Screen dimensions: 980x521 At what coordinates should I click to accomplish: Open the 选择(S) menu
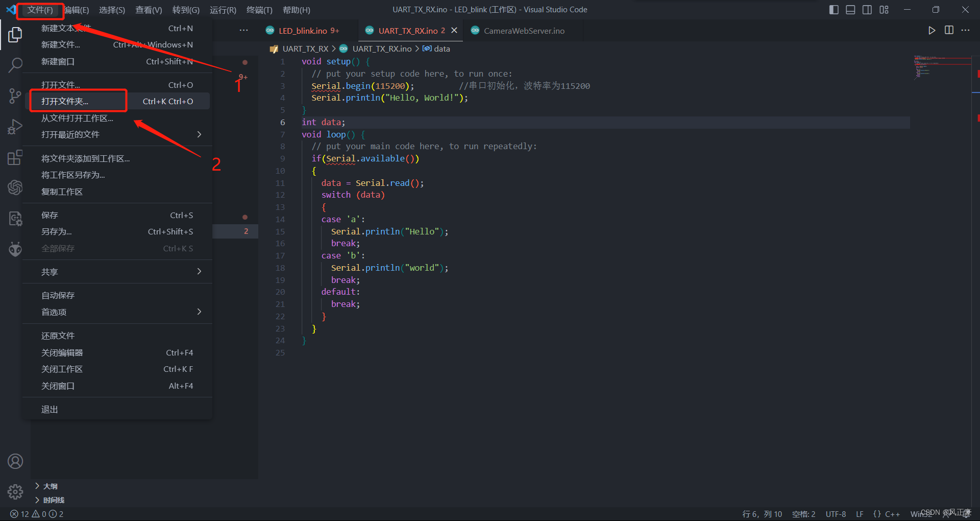[112, 10]
